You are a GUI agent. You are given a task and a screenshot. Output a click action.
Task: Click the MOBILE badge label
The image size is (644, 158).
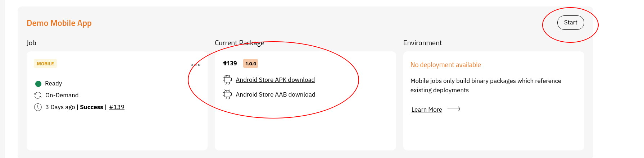click(x=45, y=64)
